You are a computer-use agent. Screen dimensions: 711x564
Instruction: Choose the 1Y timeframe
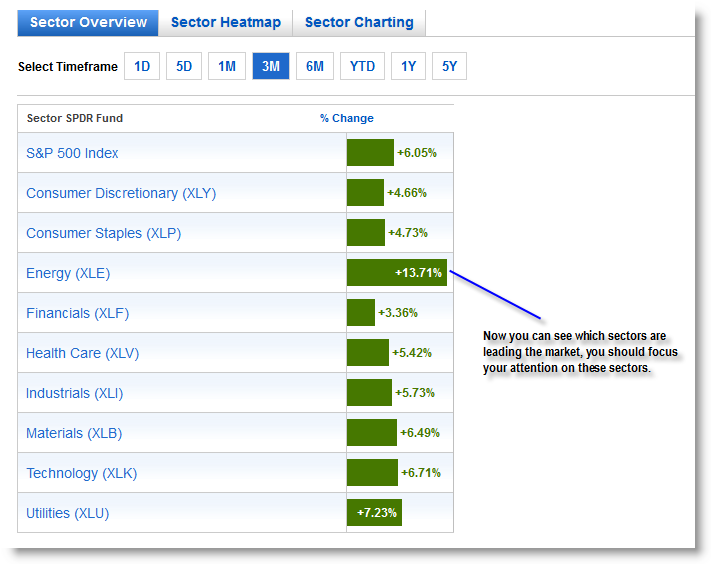tap(408, 66)
